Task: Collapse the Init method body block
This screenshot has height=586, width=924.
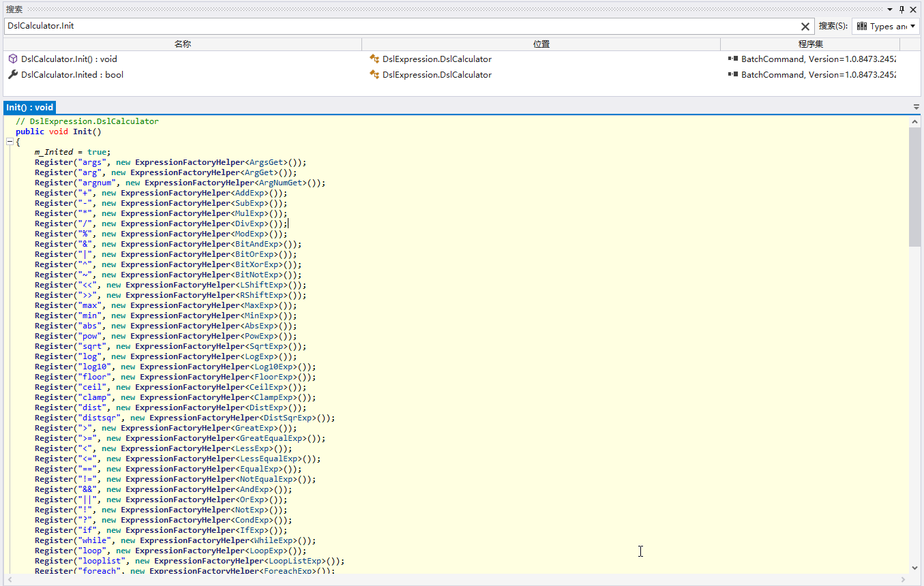Action: pyautogui.click(x=10, y=142)
